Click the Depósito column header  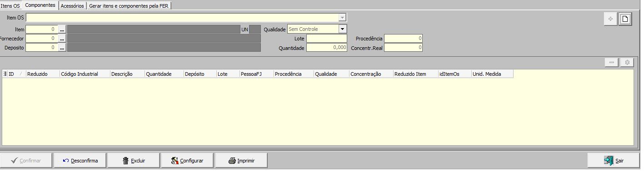200,74
